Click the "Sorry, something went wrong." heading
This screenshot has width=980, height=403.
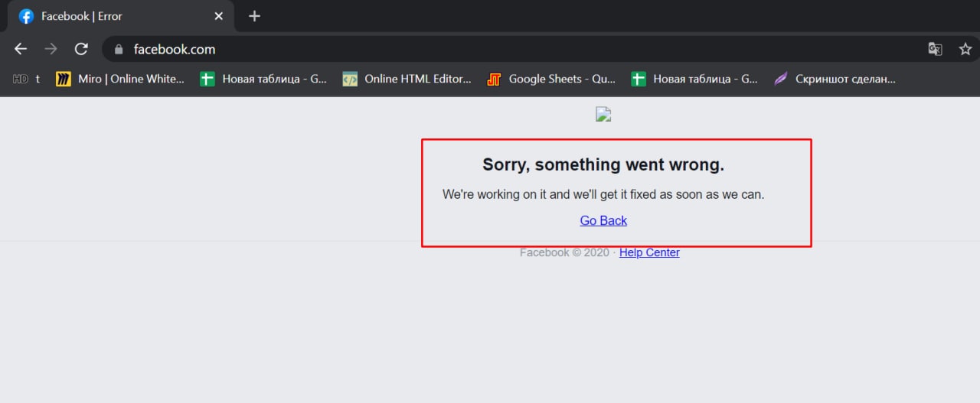pos(603,164)
